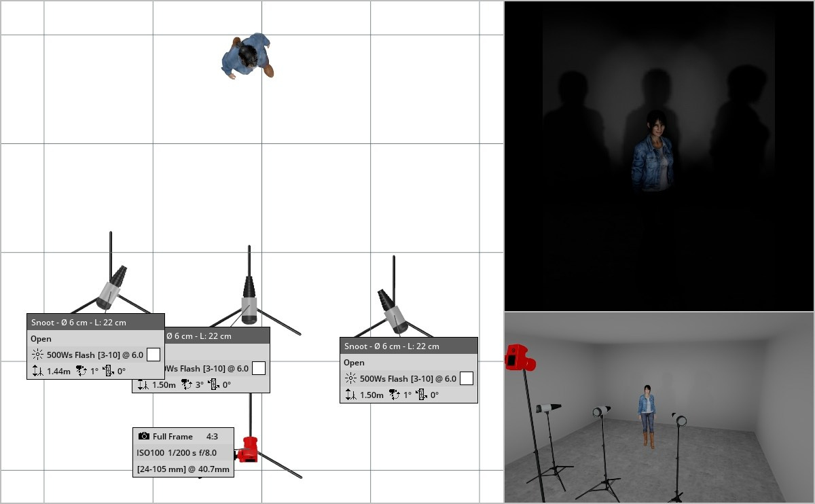Click the woman in the rendered camera preview

(x=651, y=153)
